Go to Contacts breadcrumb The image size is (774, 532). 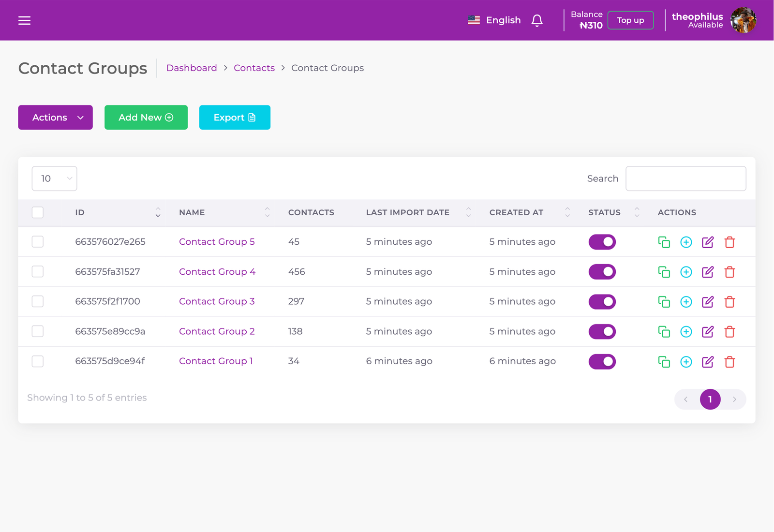[254, 68]
